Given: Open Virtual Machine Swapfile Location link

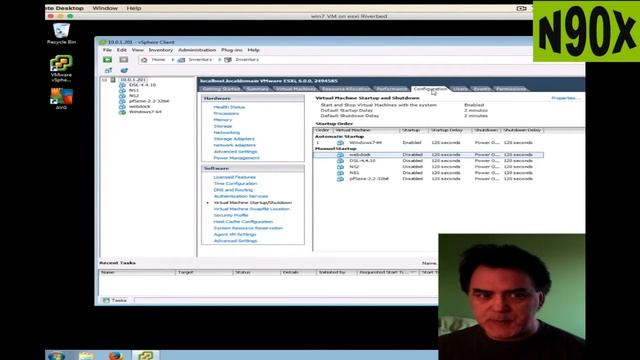Looking at the screenshot, I should [251, 209].
